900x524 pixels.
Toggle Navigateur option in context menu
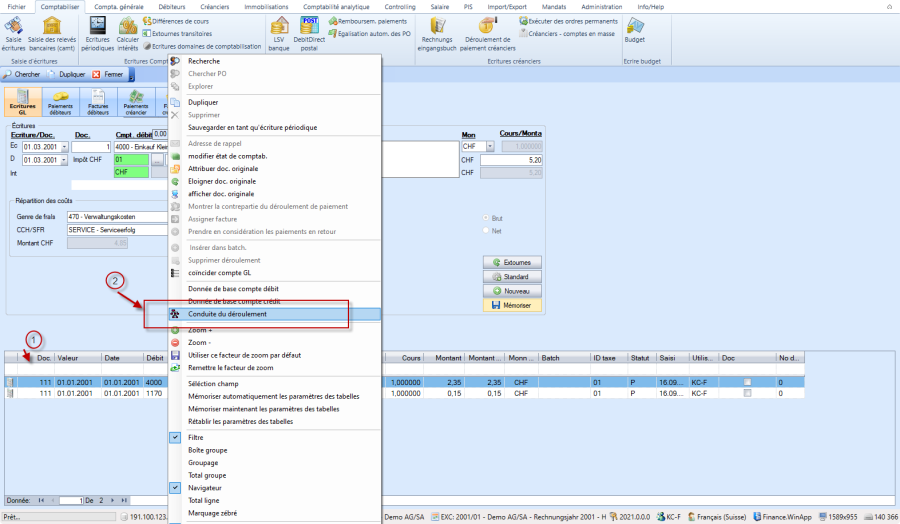pyautogui.click(x=203, y=487)
